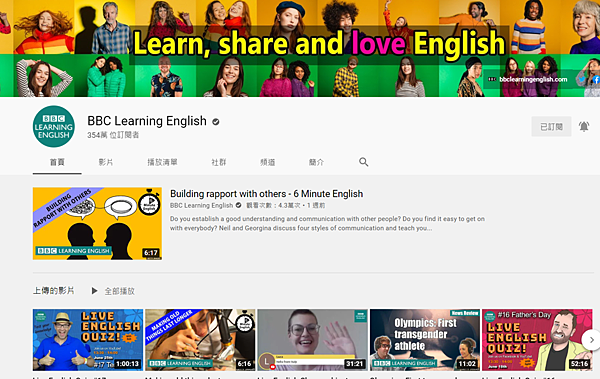Screen dimensions: 600x379
Task: Open the 31:21 waving woman video thumbnail
Action: (313, 340)
